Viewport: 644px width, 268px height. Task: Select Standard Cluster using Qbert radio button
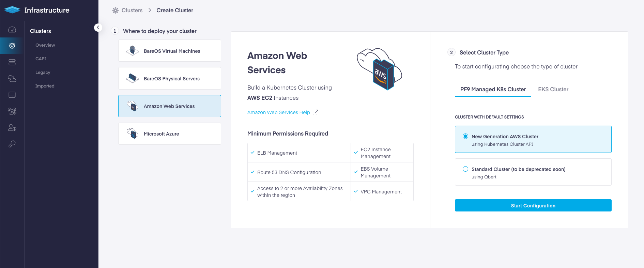(x=465, y=169)
